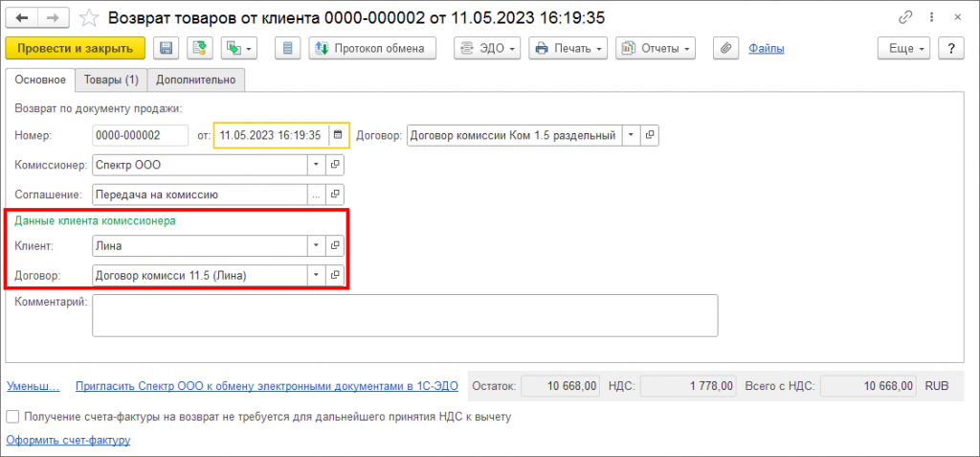Post the document with green check icon
This screenshot has height=457, width=980.
coord(200,48)
